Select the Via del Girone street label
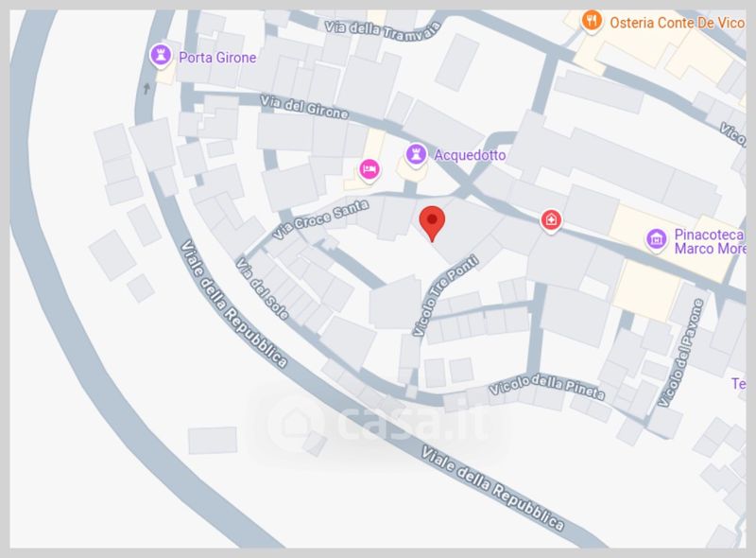 pyautogui.click(x=303, y=107)
